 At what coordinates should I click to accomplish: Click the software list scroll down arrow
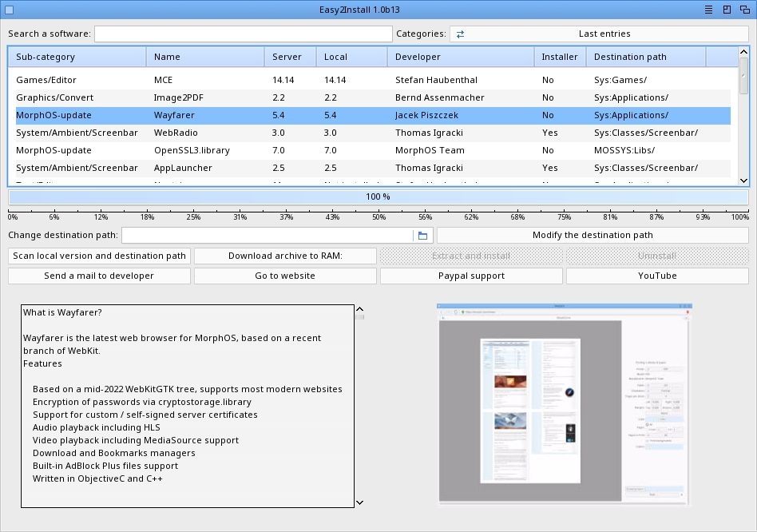744,181
